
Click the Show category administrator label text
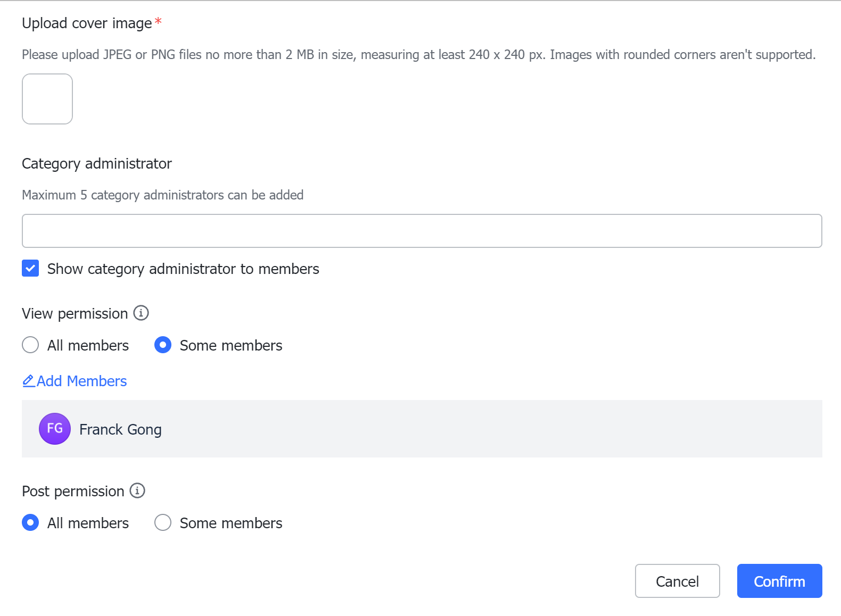pos(183,269)
